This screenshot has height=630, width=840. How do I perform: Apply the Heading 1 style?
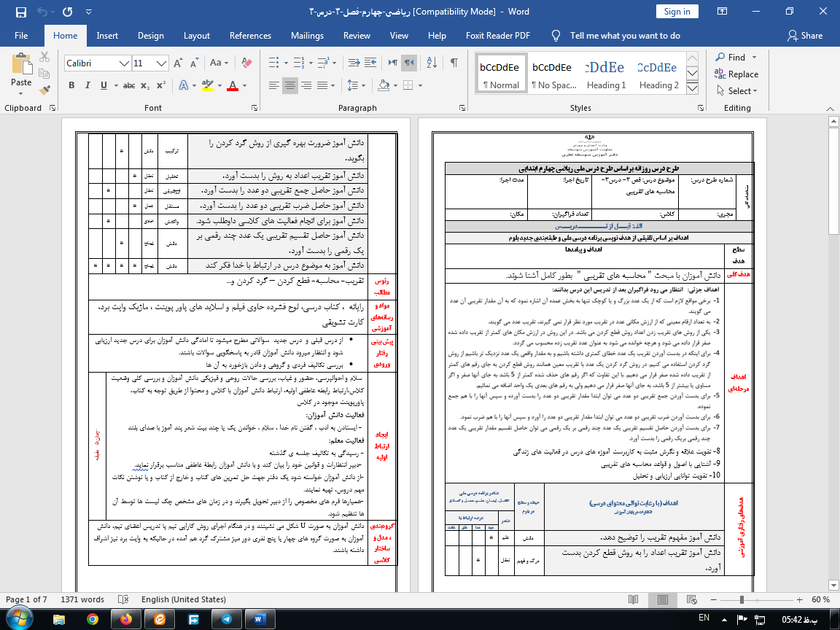(x=606, y=74)
